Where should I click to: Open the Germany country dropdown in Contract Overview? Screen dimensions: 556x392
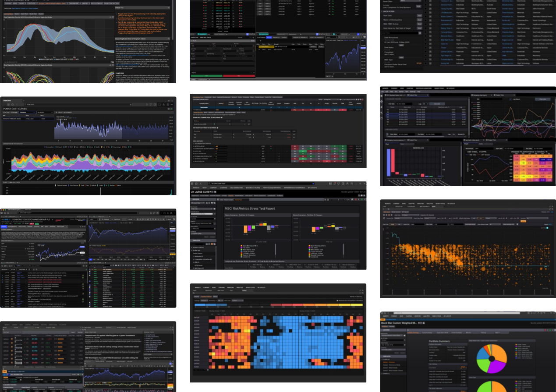tap(27, 113)
